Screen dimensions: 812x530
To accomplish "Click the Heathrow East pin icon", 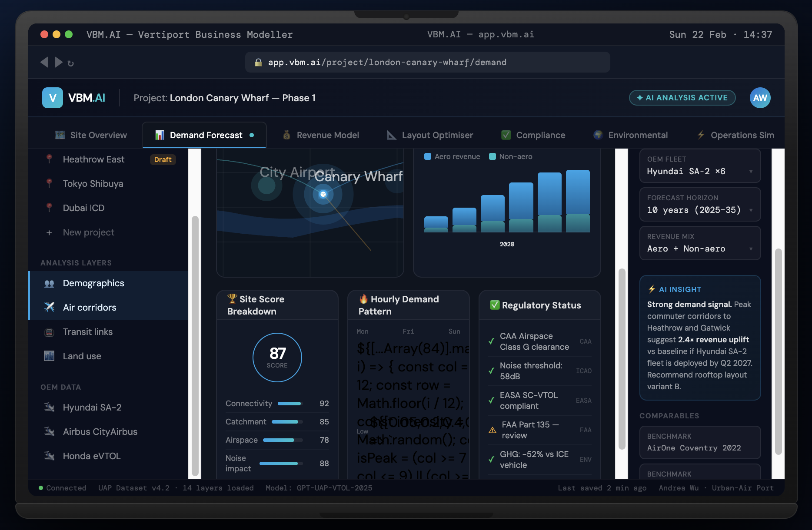I will pos(49,159).
